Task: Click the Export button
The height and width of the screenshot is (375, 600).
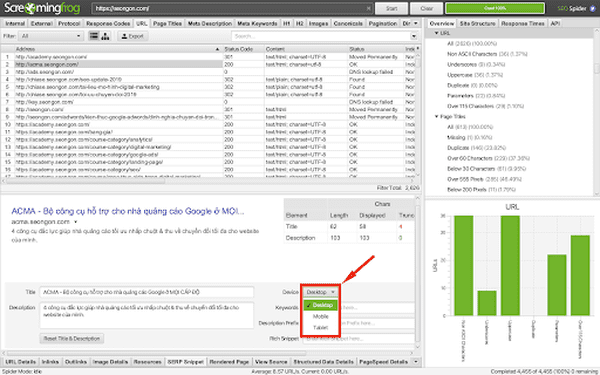Action: point(132,36)
